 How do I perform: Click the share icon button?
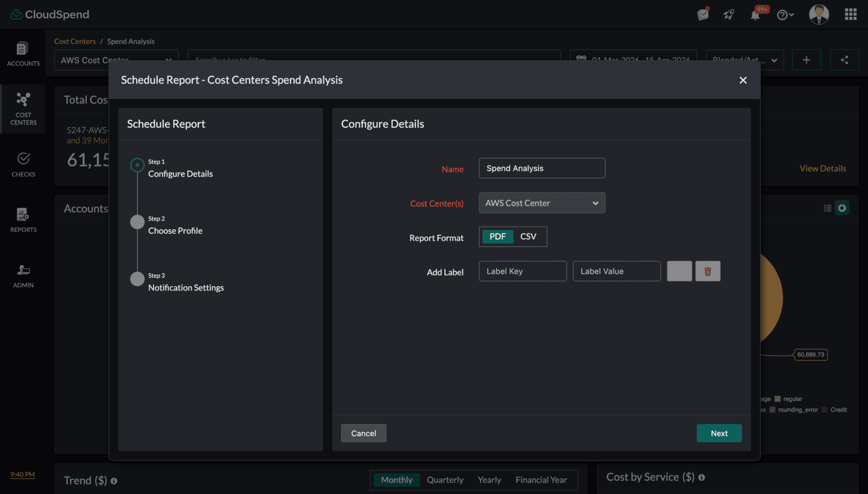pyautogui.click(x=844, y=60)
